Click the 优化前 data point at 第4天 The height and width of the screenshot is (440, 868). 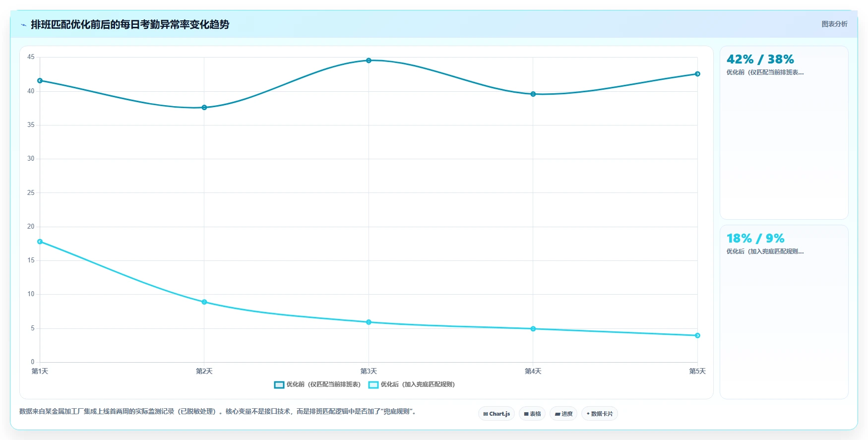pyautogui.click(x=533, y=94)
